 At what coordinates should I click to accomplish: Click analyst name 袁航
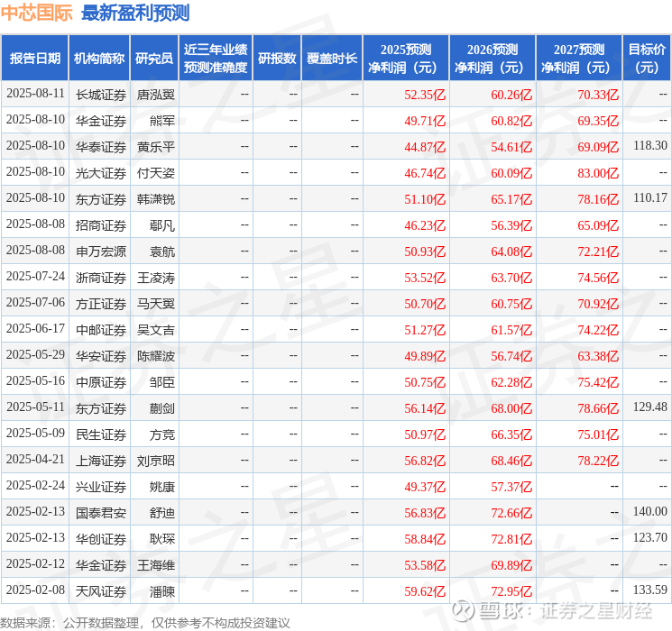[162, 251]
